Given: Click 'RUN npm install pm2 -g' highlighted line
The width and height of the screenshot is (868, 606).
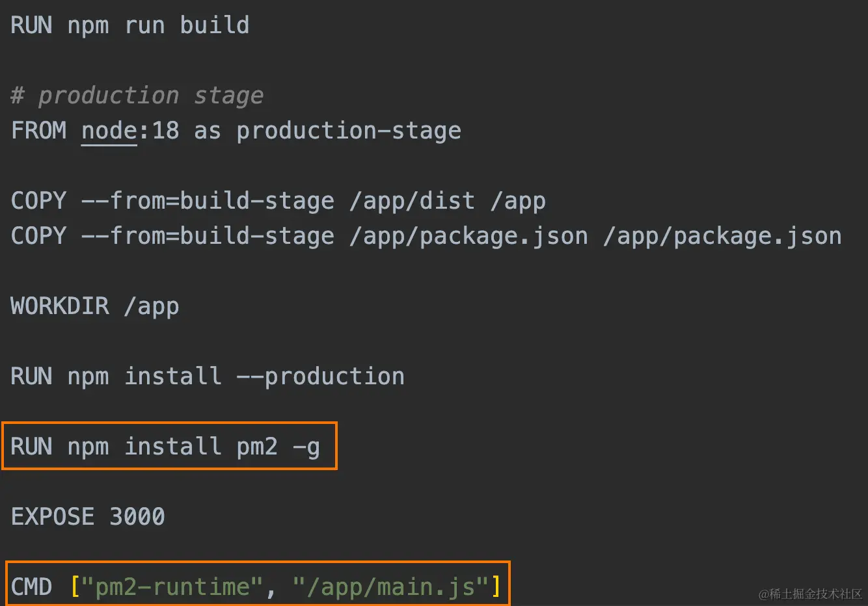Looking at the screenshot, I should click(x=165, y=447).
